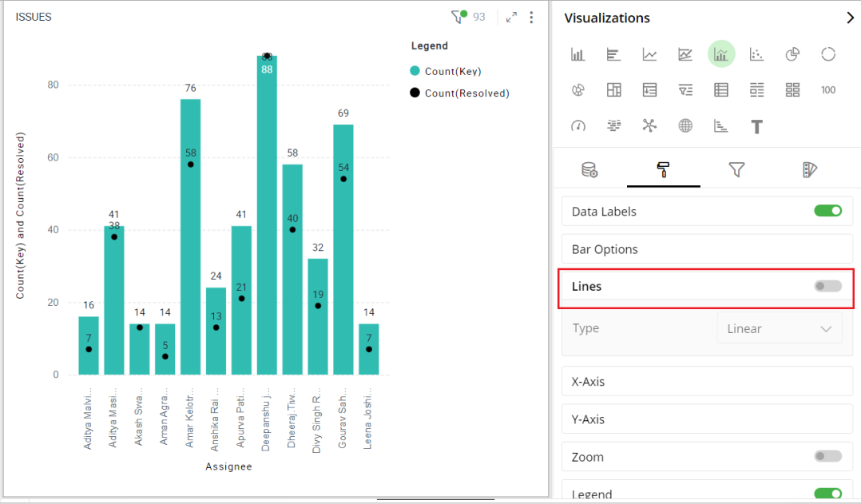This screenshot has width=861, height=504.
Task: Select the gauge visualization
Action: pyautogui.click(x=577, y=126)
